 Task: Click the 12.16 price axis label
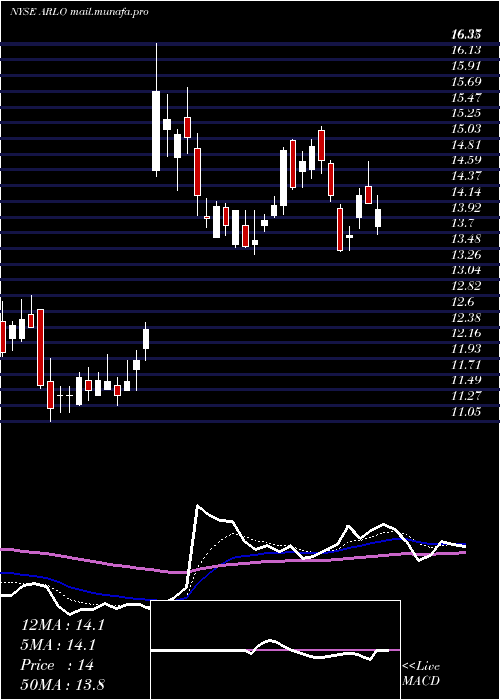coord(466,333)
